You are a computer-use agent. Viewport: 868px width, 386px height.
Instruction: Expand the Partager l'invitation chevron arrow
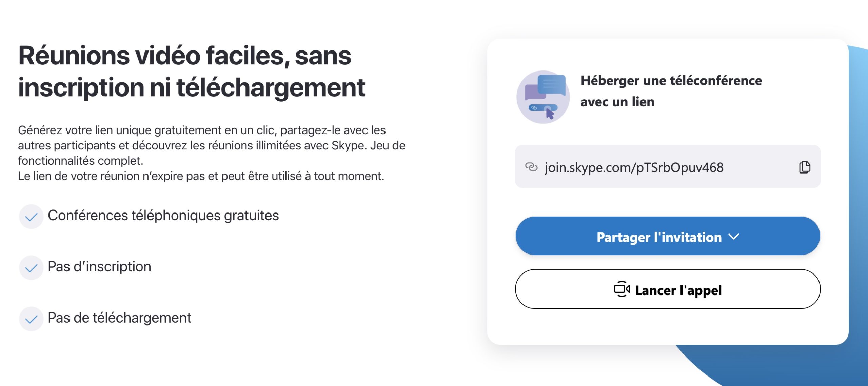(x=734, y=237)
